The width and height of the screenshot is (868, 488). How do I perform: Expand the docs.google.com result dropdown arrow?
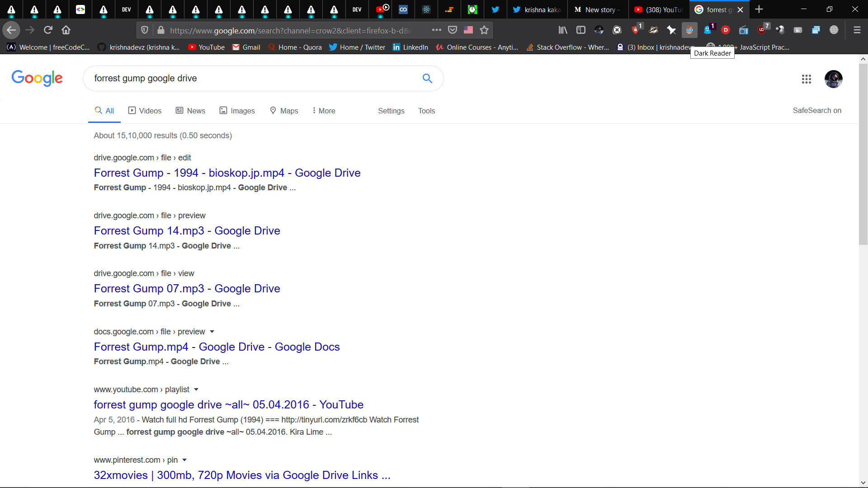pyautogui.click(x=212, y=332)
